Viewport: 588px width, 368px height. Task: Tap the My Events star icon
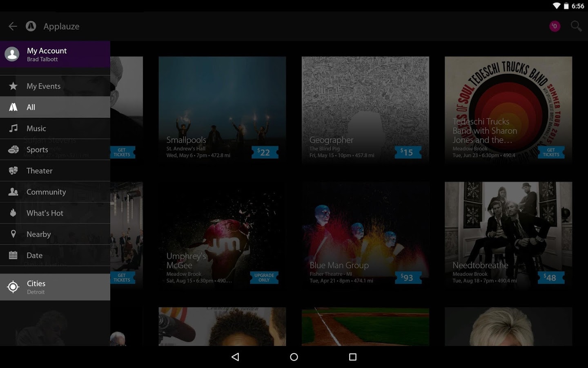pyautogui.click(x=13, y=86)
